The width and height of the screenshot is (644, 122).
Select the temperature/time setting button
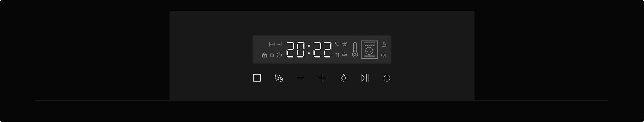tap(279, 78)
